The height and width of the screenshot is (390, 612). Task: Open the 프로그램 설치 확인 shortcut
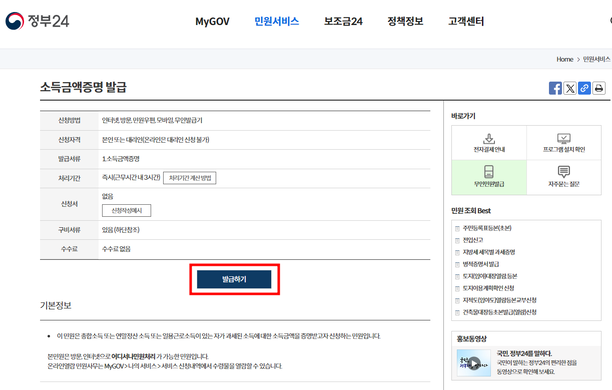tap(564, 143)
